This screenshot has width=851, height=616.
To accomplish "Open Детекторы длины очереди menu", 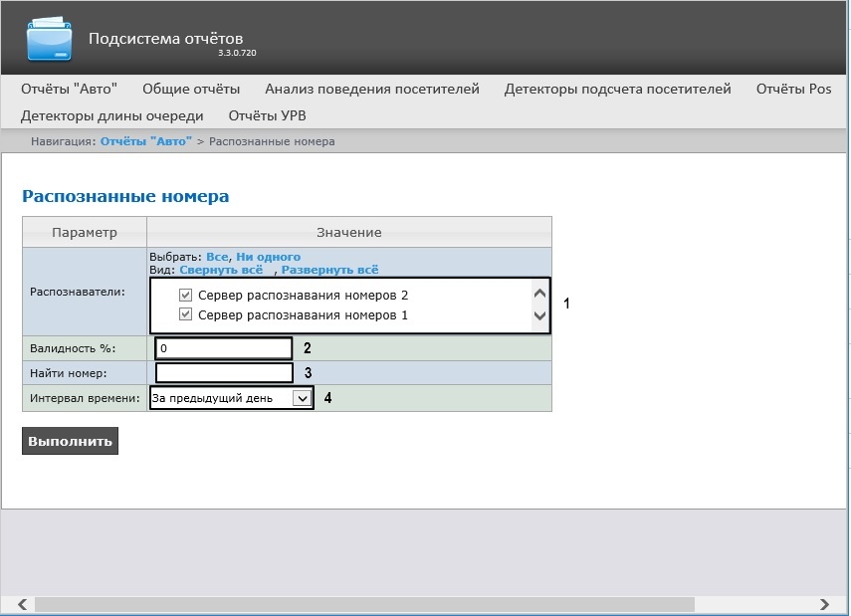I will [112, 115].
